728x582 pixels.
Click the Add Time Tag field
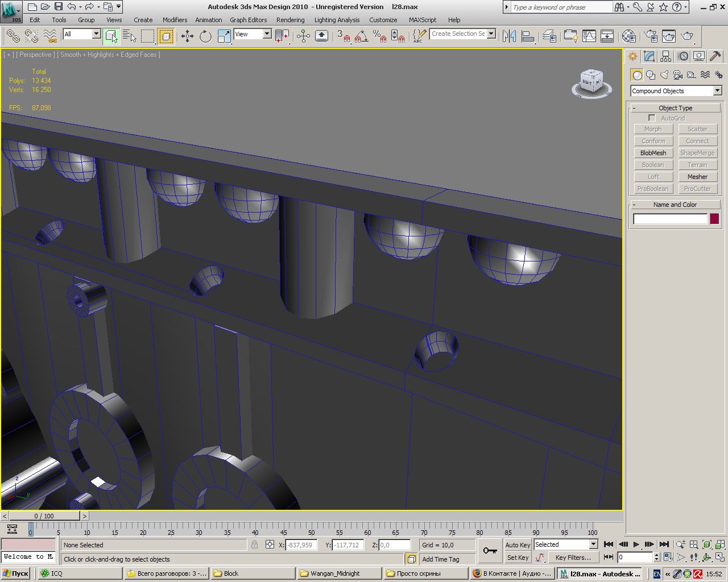[x=447, y=559]
